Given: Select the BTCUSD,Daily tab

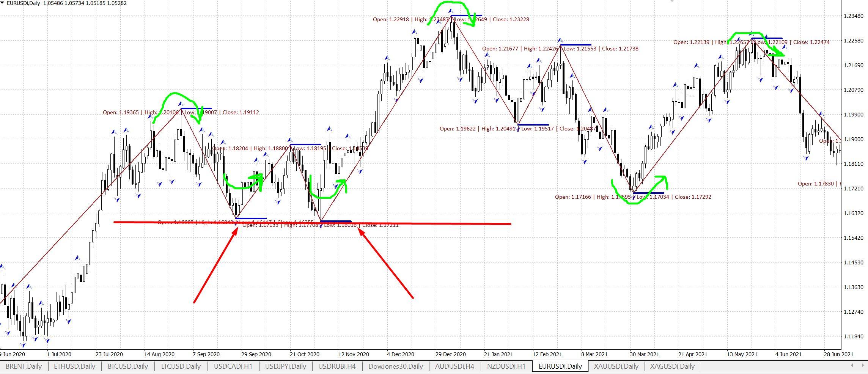Looking at the screenshot, I should 127,366.
